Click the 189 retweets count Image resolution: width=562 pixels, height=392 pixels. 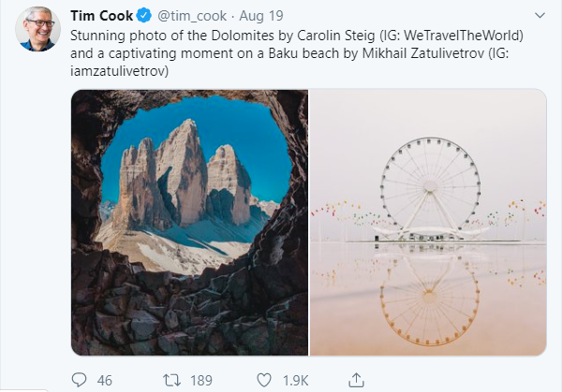(x=201, y=381)
